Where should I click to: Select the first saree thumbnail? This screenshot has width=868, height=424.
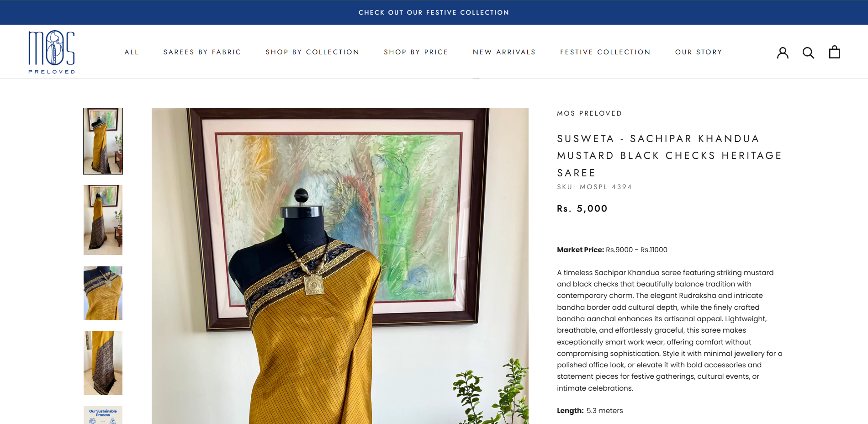[103, 141]
